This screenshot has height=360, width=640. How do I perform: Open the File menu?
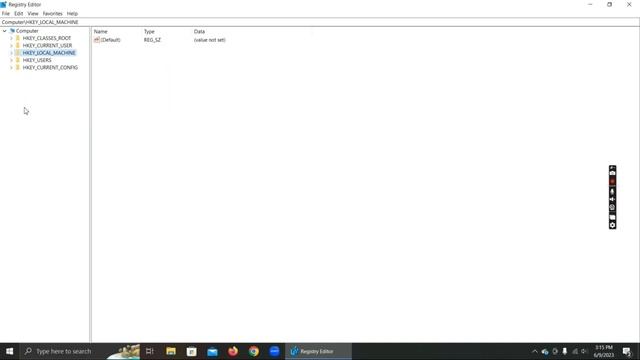6,13
